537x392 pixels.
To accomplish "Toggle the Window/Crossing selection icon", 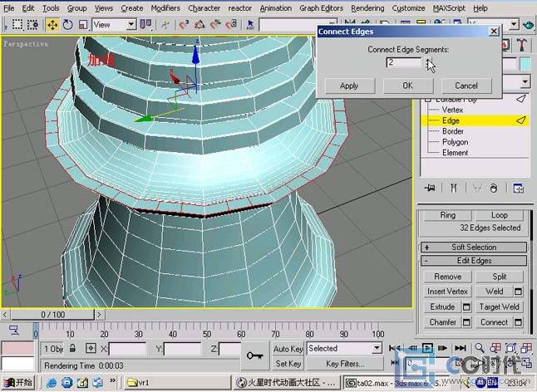I will pyautogui.click(x=33, y=25).
